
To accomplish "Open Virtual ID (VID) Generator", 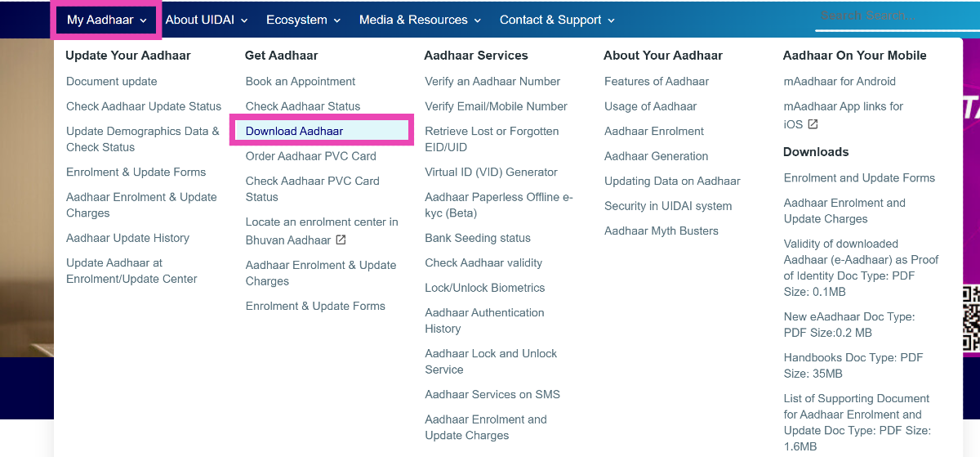I will coord(491,172).
